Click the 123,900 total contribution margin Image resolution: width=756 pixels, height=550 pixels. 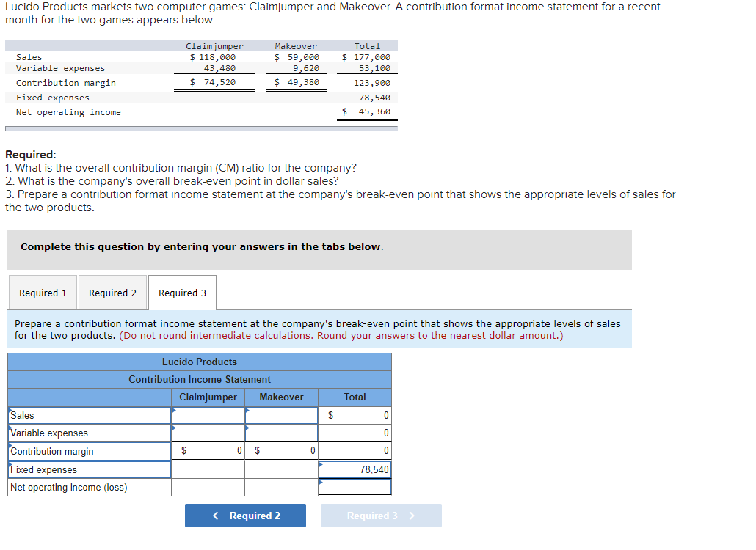[371, 83]
